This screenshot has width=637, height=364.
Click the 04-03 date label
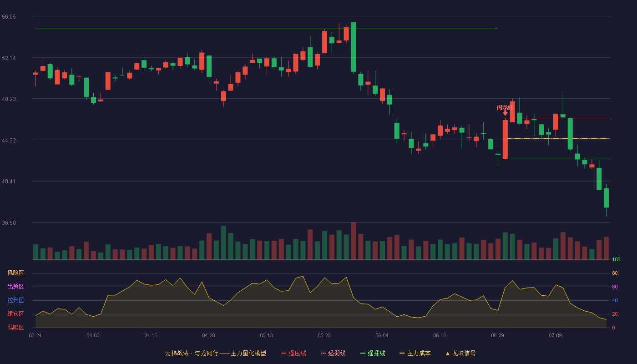tap(93, 335)
